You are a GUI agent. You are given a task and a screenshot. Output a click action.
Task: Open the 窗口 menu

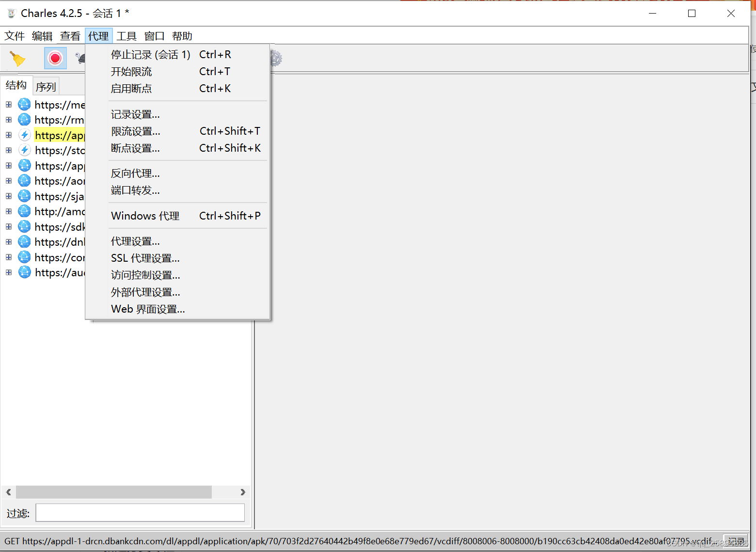coord(155,36)
